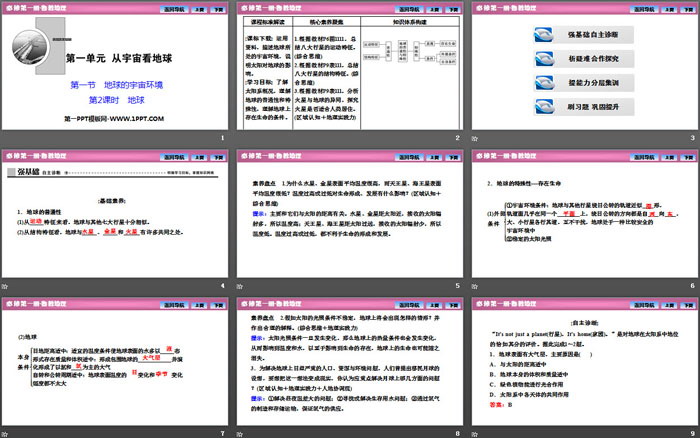This screenshot has width=700, height=438.
Task: Click the subtitle 第一节 地球的宇宙环境
Action: pyautogui.click(x=117, y=85)
